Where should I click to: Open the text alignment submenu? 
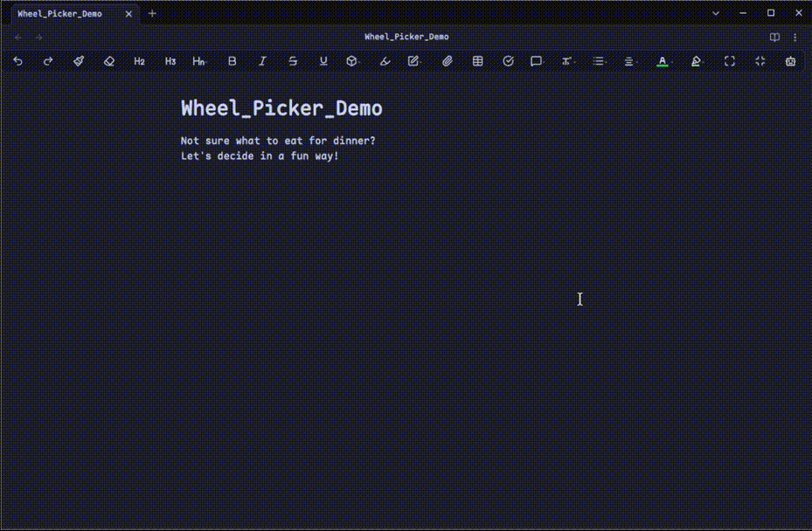629,61
